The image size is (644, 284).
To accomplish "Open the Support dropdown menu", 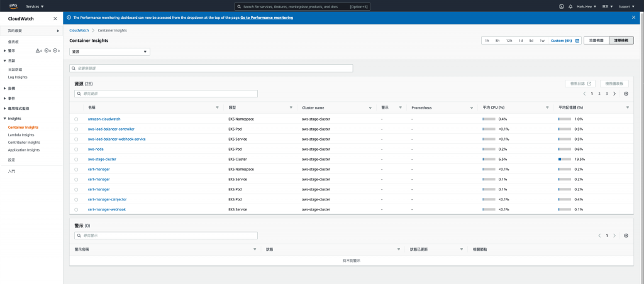I will coord(627,6).
